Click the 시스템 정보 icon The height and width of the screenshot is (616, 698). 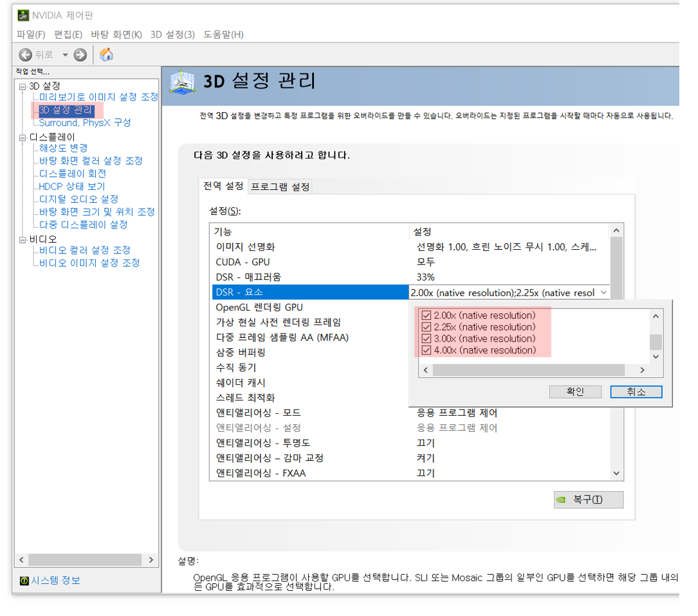point(24,581)
